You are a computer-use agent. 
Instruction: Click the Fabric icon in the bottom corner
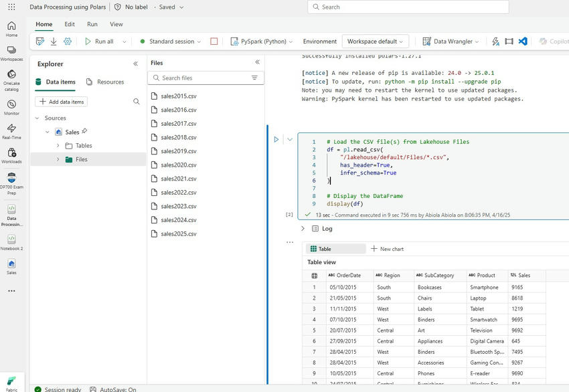tap(11, 379)
